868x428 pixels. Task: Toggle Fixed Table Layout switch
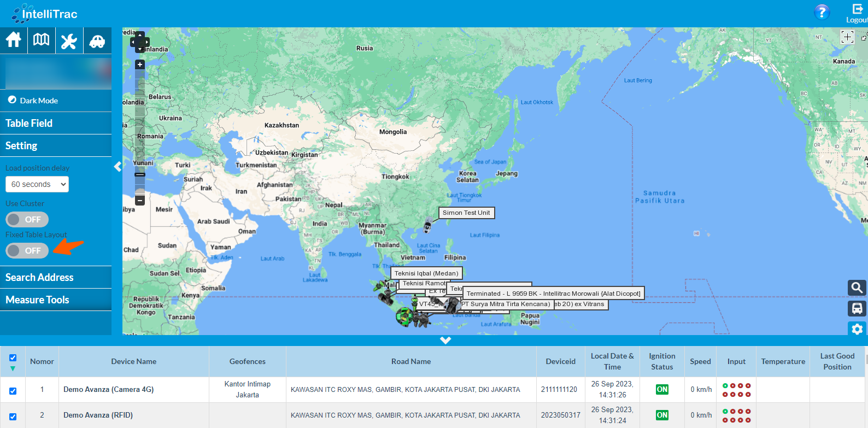(27, 250)
